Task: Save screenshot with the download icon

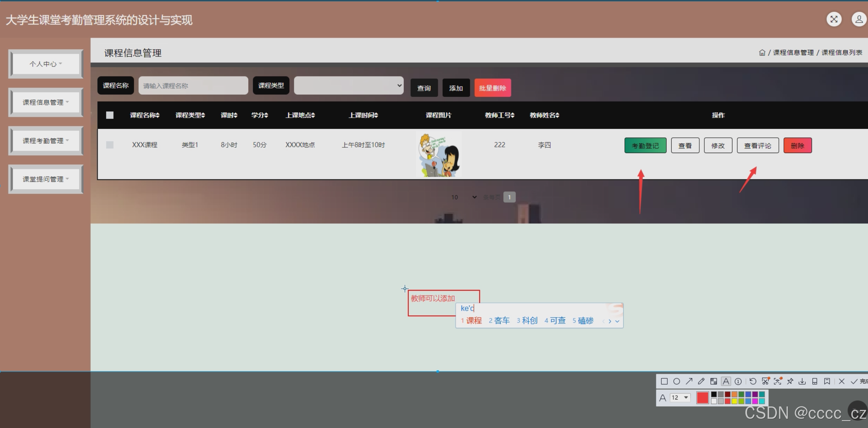Action: (x=802, y=381)
